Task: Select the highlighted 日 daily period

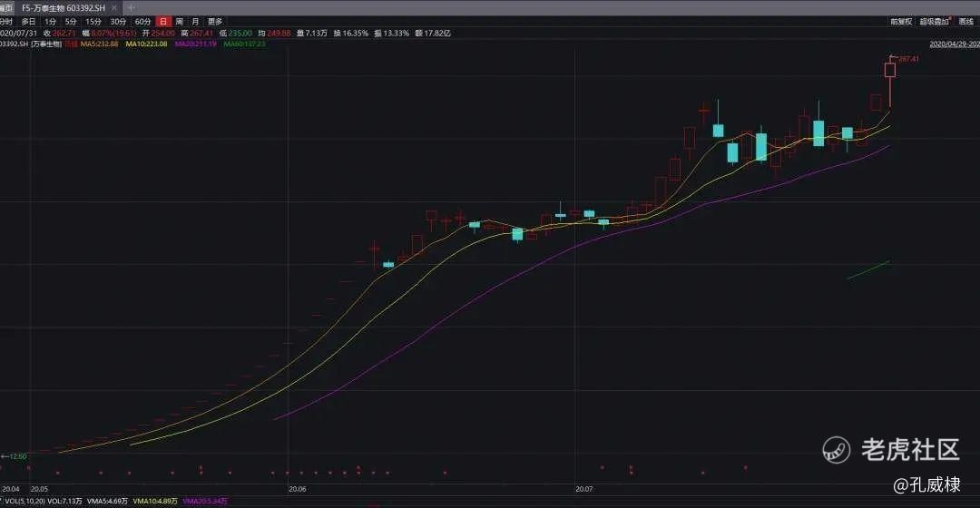Action: pos(163,22)
